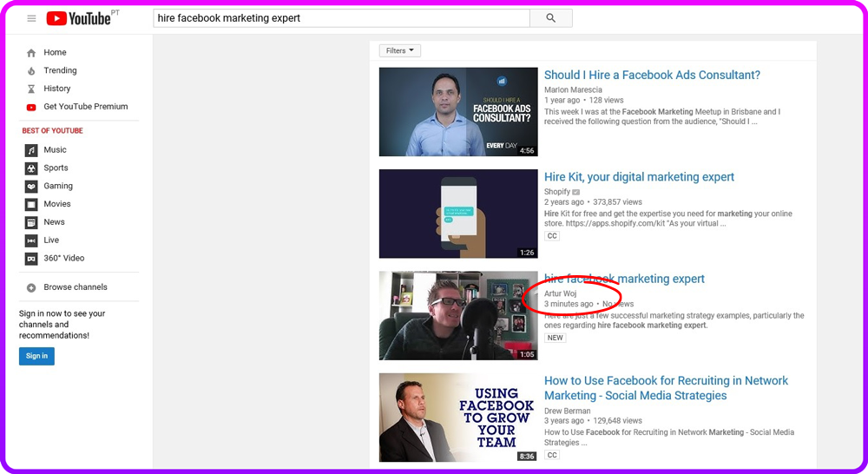Open Trending via flame icon
This screenshot has width=868, height=474.
pos(31,71)
